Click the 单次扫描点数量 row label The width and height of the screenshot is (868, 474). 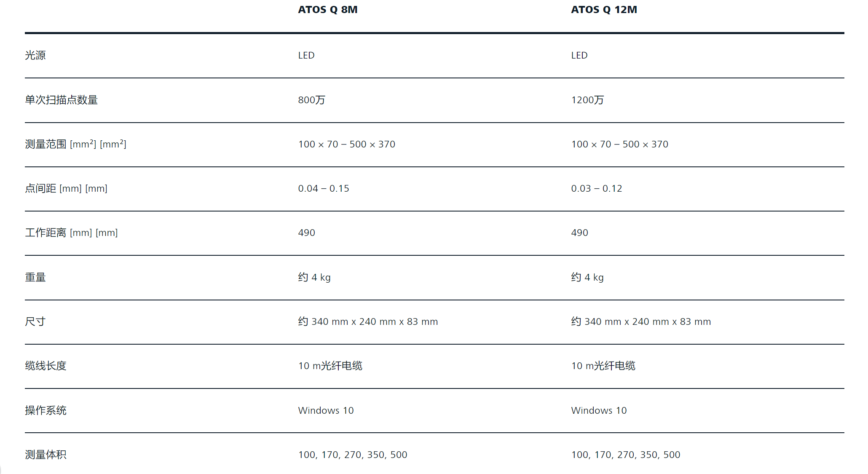pyautogui.click(x=62, y=100)
